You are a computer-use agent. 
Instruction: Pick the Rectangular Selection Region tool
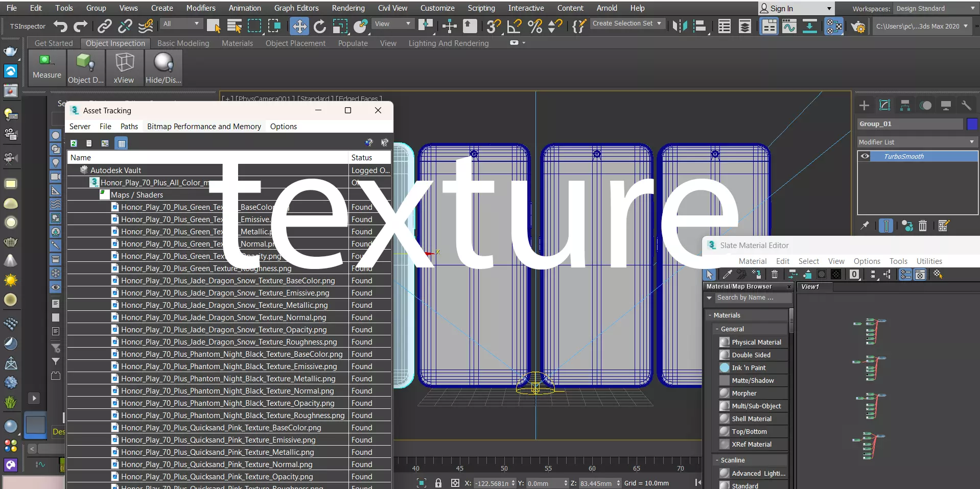coord(254,26)
